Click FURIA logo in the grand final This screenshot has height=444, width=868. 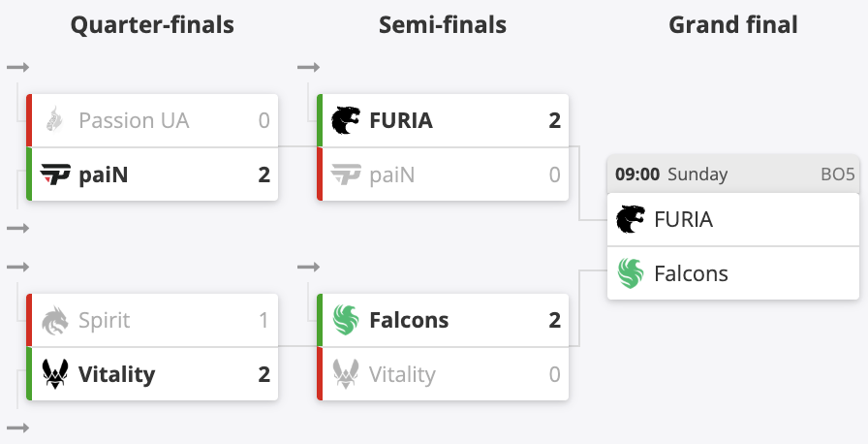[632, 219]
